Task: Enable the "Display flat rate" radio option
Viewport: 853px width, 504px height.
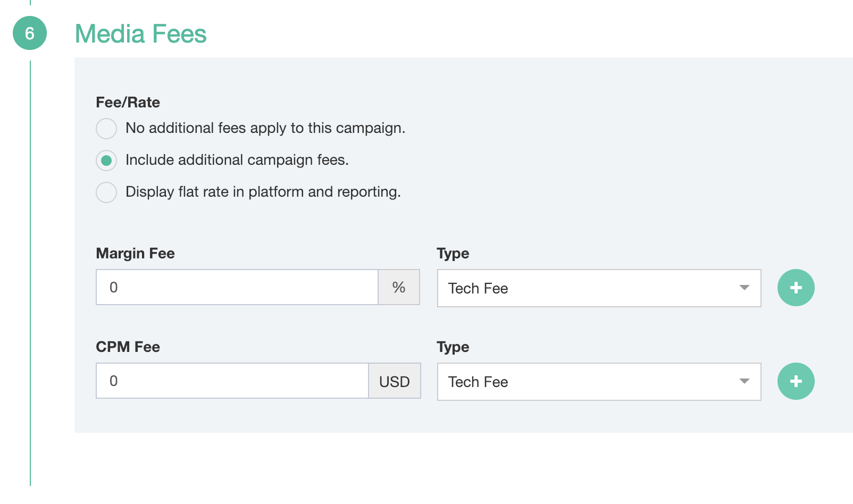Action: coord(106,192)
